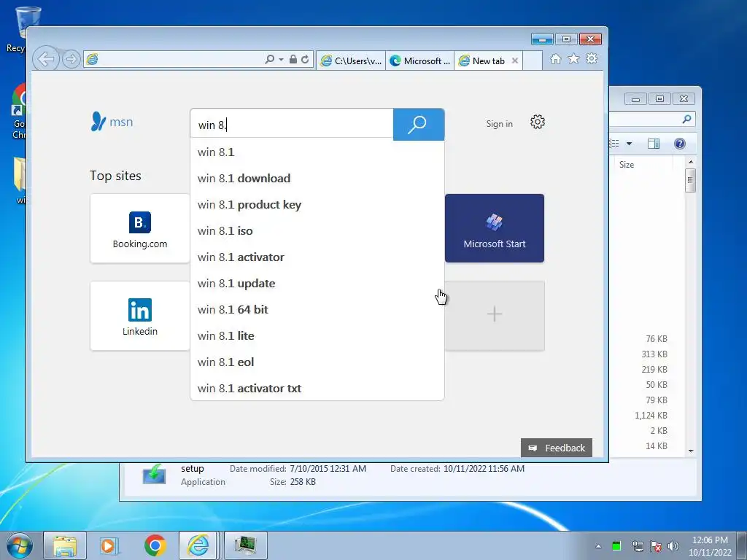Select suggestion "win 8.1 product key"

(317, 204)
